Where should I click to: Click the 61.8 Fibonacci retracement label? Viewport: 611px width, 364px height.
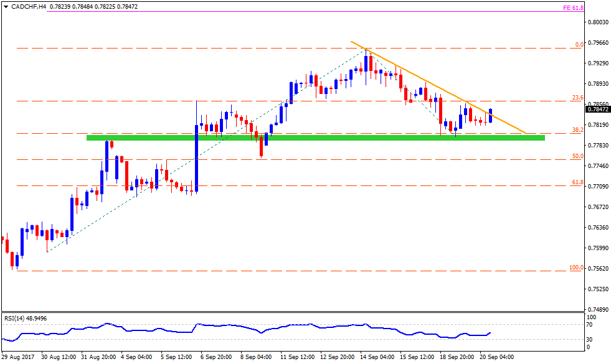pos(577,182)
